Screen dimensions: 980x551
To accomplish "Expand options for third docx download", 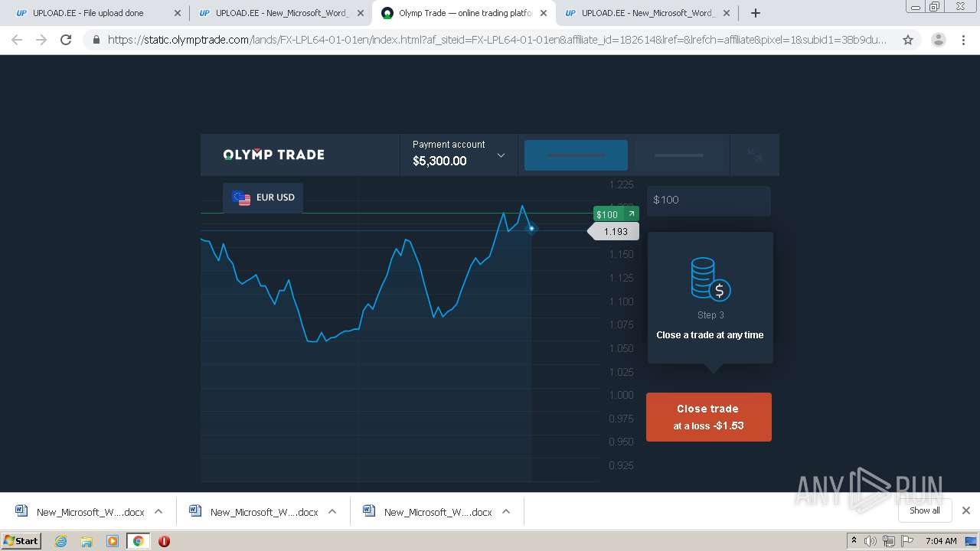I will pyautogui.click(x=506, y=511).
